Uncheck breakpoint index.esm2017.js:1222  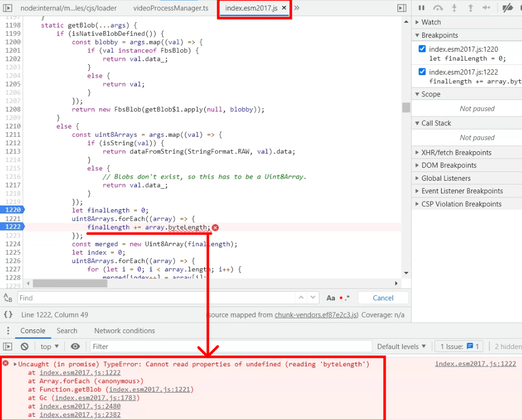click(x=422, y=71)
